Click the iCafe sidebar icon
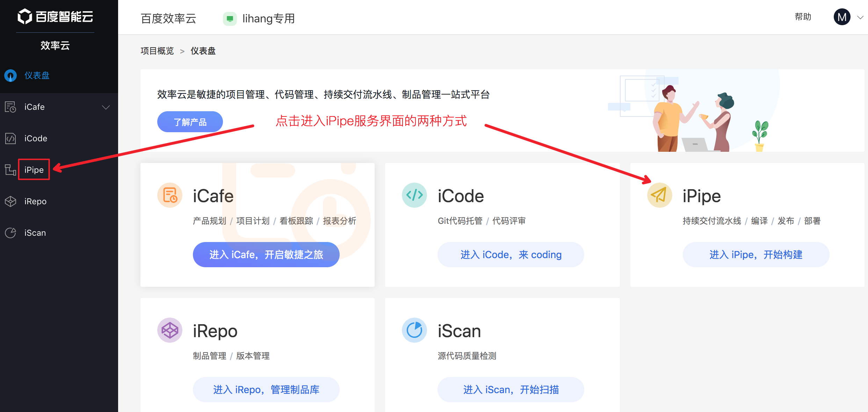Image resolution: width=868 pixels, height=412 pixels. click(x=10, y=107)
